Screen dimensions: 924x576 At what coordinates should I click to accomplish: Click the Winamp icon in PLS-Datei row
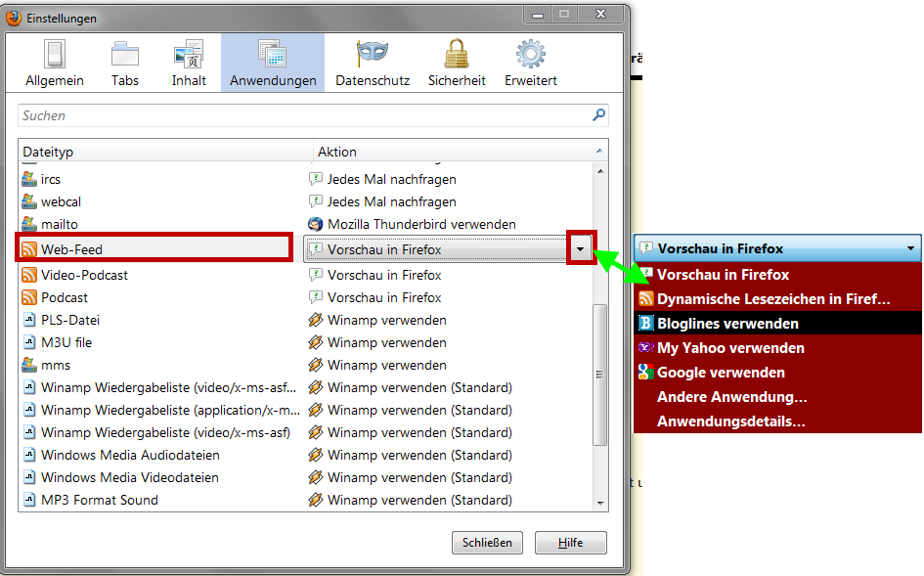[316, 320]
